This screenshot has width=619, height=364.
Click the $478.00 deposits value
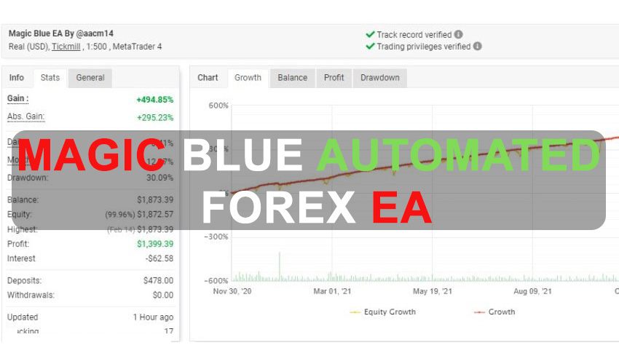(158, 281)
